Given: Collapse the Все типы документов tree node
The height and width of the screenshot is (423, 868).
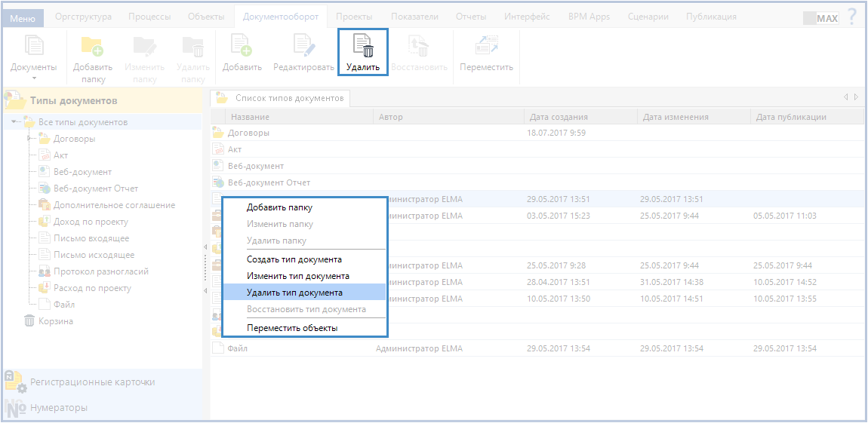Looking at the screenshot, I should pos(16,122).
